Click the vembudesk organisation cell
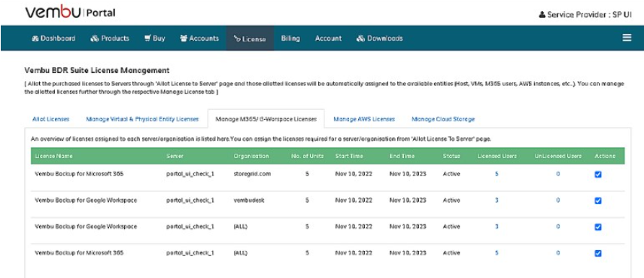 [x=249, y=200]
